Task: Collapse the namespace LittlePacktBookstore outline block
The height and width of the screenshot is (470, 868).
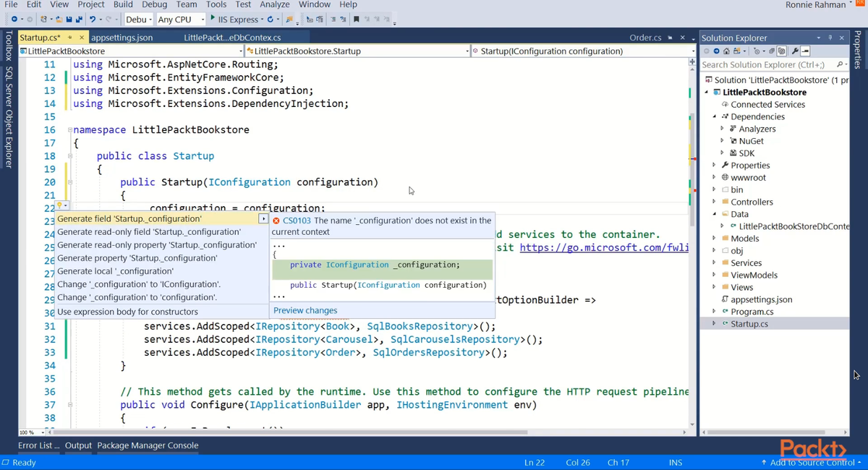Action: click(69, 130)
